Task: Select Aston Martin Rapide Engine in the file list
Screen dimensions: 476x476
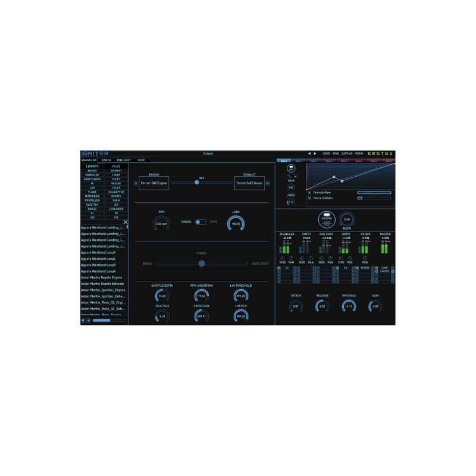Action: click(101, 276)
